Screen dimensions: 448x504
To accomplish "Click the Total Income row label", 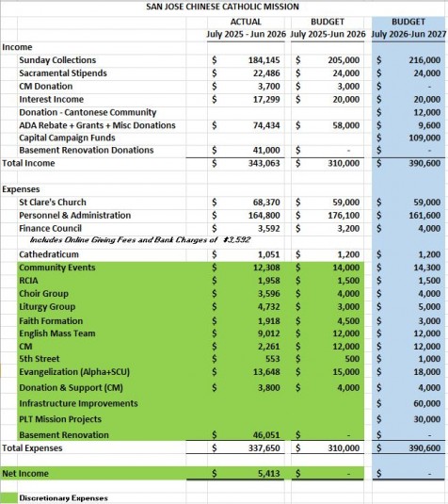I will click(x=28, y=163).
